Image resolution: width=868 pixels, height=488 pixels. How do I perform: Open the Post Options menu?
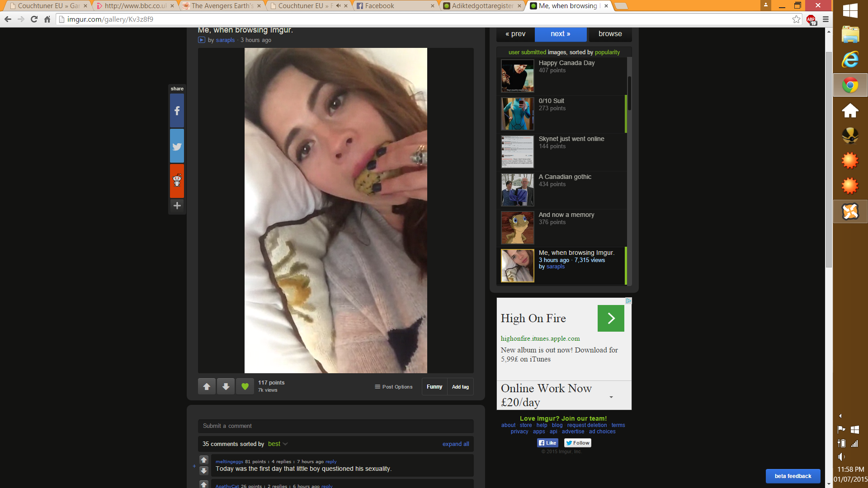point(393,387)
